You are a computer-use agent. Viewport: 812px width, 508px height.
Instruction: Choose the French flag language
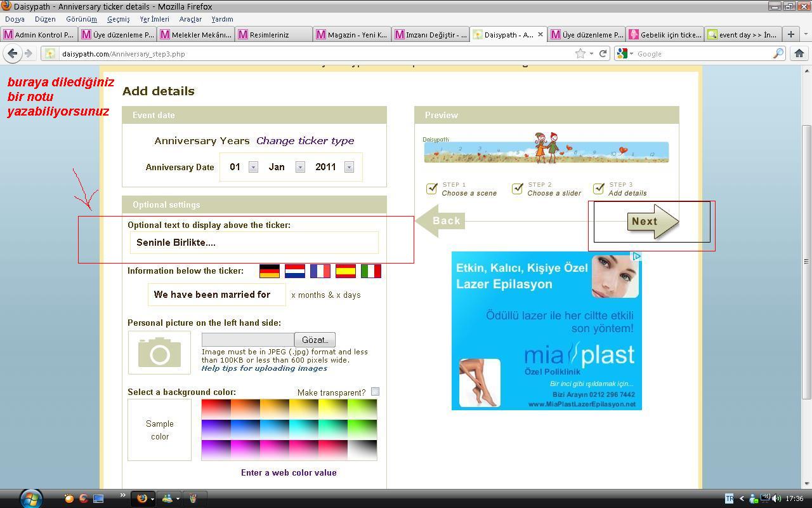point(320,271)
